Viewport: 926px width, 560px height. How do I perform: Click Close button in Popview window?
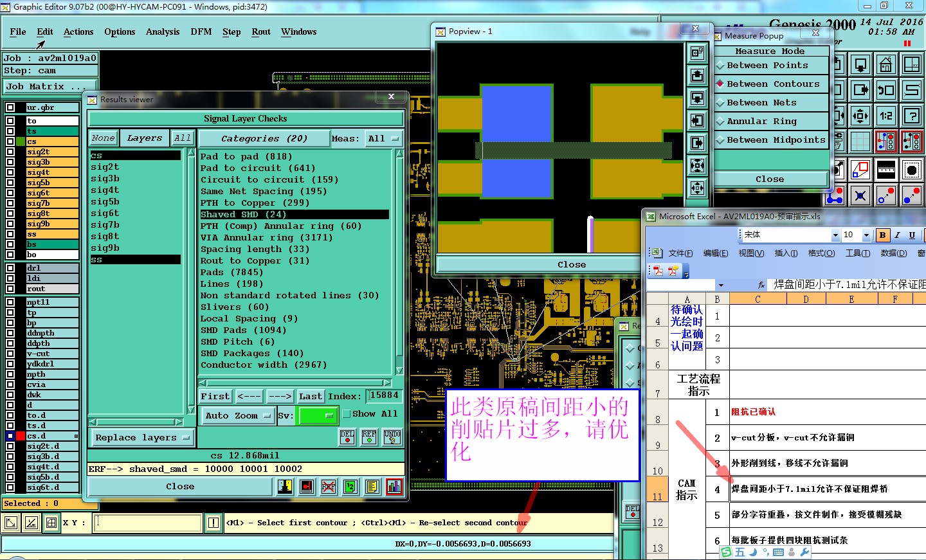click(x=572, y=264)
